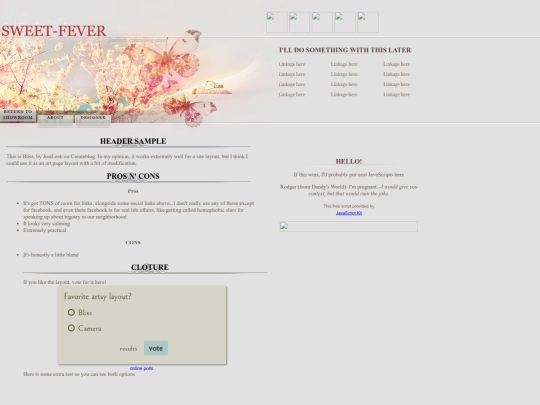Click the HEADER SAMPLE heading

click(x=133, y=141)
